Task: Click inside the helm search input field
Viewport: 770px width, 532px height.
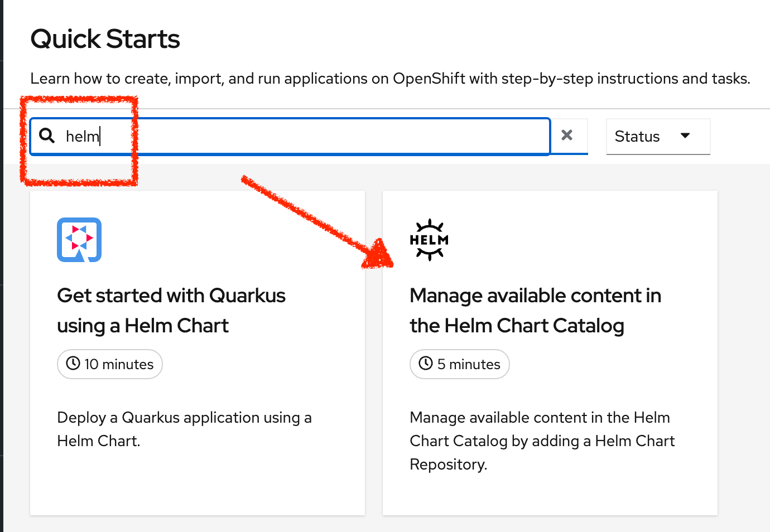Action: click(223, 136)
